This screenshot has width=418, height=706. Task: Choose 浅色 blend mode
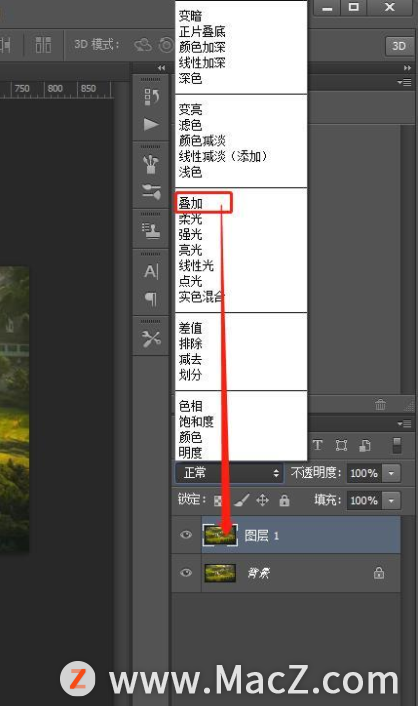tap(191, 172)
